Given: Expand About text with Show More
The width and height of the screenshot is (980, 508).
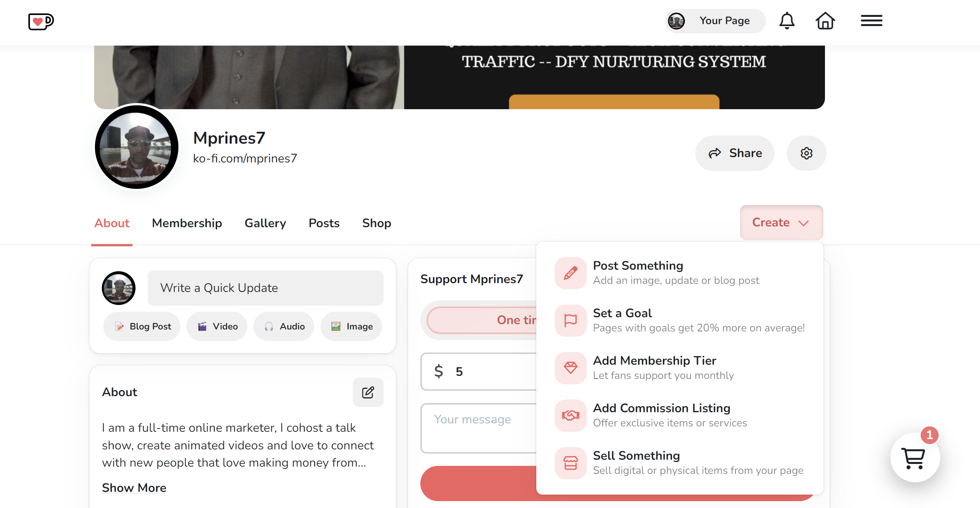Looking at the screenshot, I should click(x=134, y=488).
